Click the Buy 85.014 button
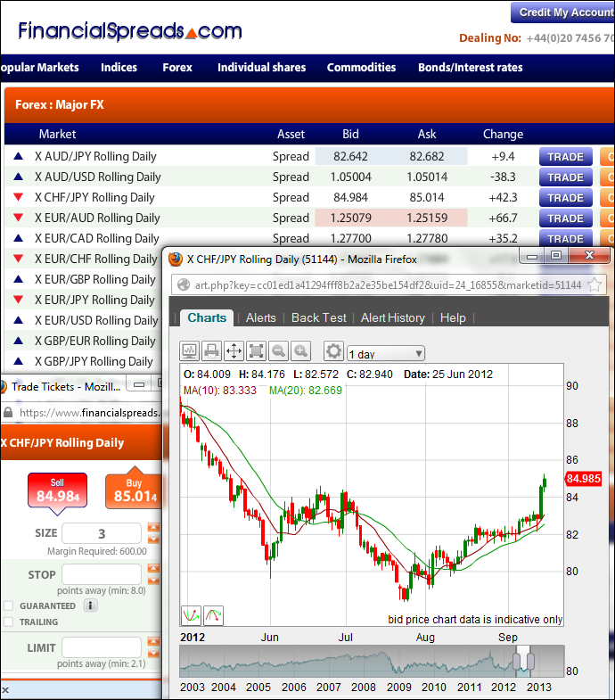Image resolution: width=615 pixels, height=700 pixels. pyautogui.click(x=133, y=490)
